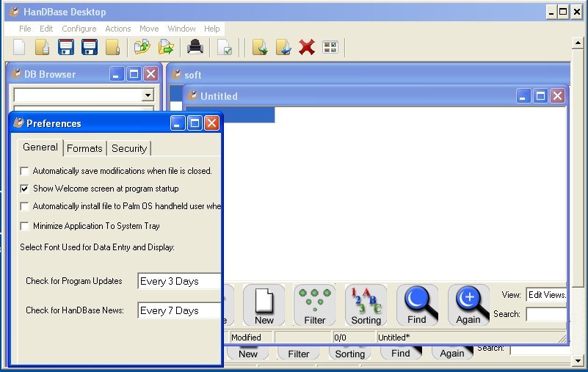Screen dimensions: 588x372
Task: Click the main window scrollbar up arrow
Action: pos(578,43)
